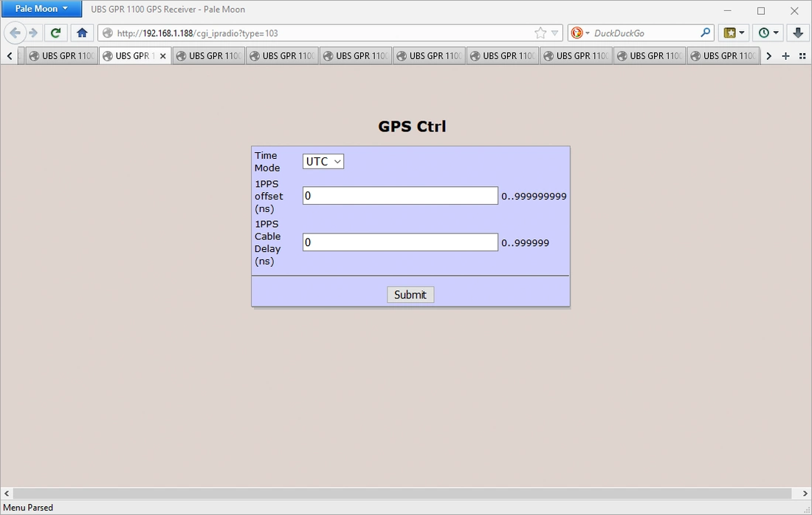Open the history menu button
The height and width of the screenshot is (515, 812).
tap(768, 33)
